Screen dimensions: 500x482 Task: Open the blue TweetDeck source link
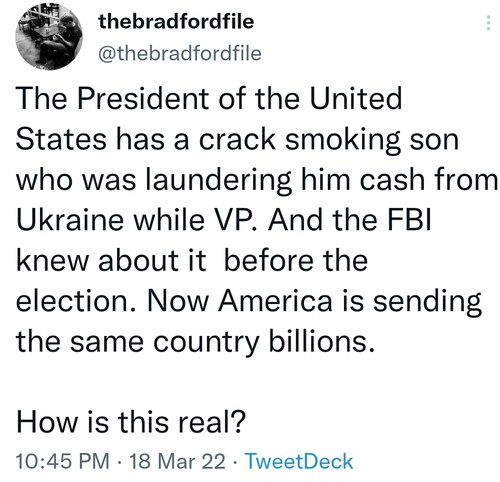coord(299,461)
